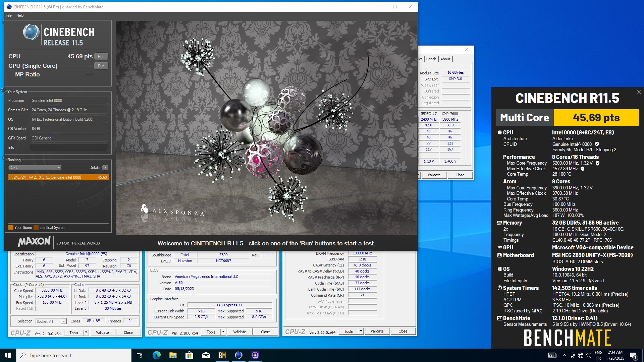Click the shield icon next to 5200.00 MHz, 1.32 V
Image resolution: width=644 pixels, height=362 pixels.
click(x=597, y=163)
